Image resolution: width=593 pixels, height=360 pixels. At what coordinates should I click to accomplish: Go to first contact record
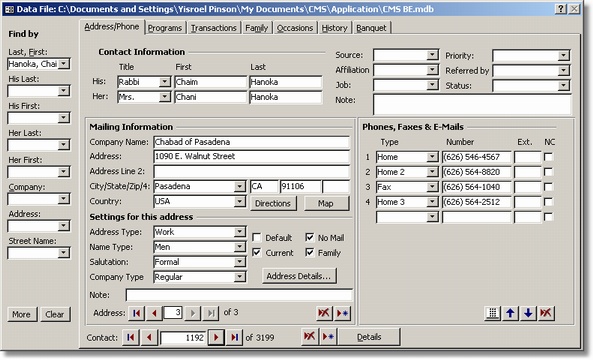coord(131,337)
